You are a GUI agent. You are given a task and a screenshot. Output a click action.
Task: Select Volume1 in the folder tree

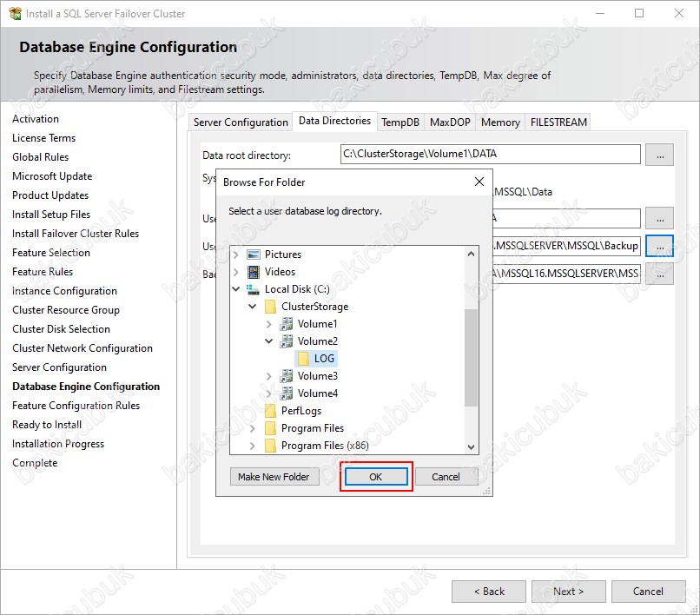point(317,324)
